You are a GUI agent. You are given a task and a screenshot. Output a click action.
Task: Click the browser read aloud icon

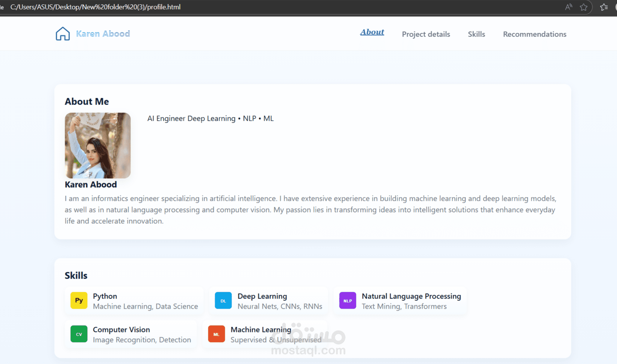568,7
